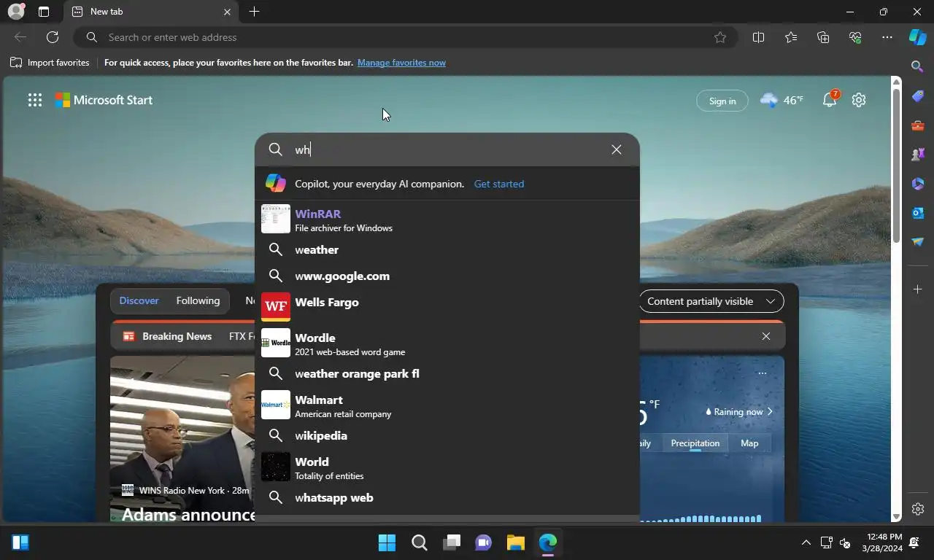The height and width of the screenshot is (560, 934).
Task: Switch to Discover feed tab
Action: (139, 300)
